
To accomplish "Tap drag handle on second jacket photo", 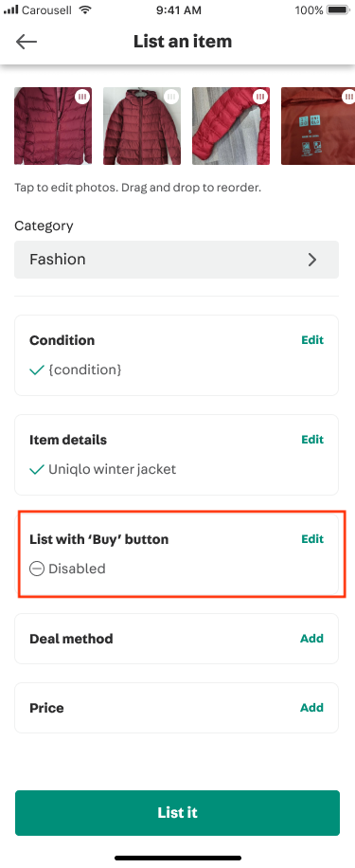I will click(171, 97).
